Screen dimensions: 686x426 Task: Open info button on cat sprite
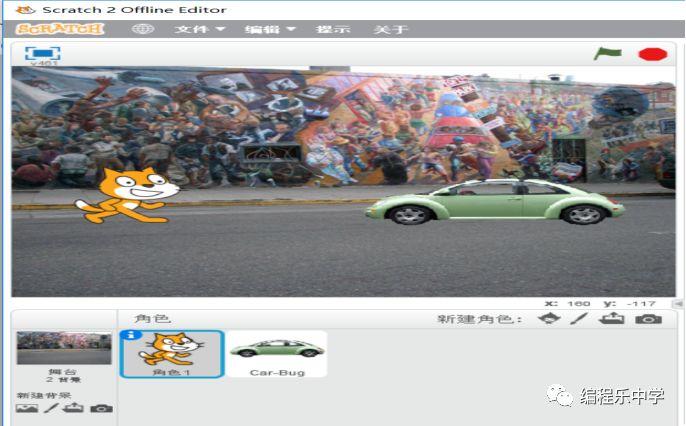131,335
